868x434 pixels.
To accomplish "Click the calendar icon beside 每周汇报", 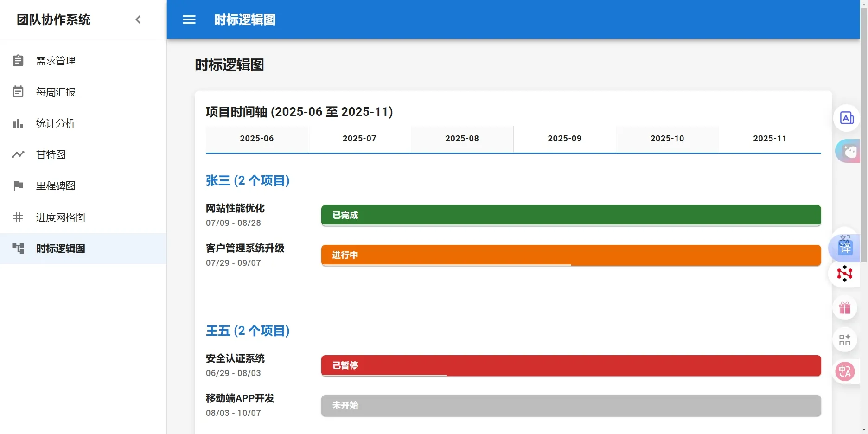I will (18, 92).
